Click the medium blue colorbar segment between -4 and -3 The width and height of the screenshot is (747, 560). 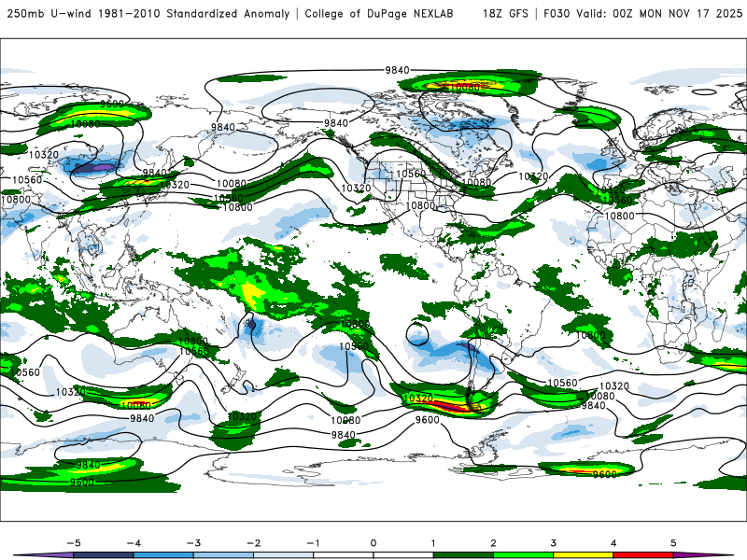(x=163, y=555)
